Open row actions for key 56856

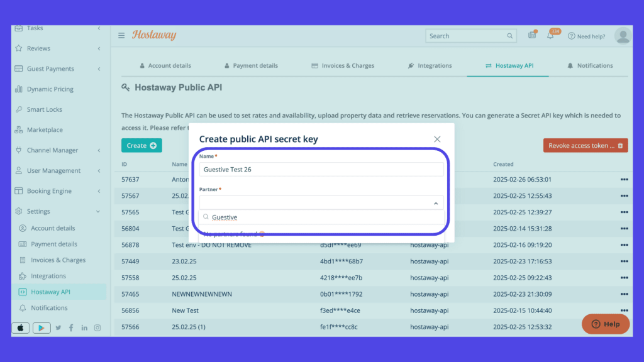click(x=625, y=310)
